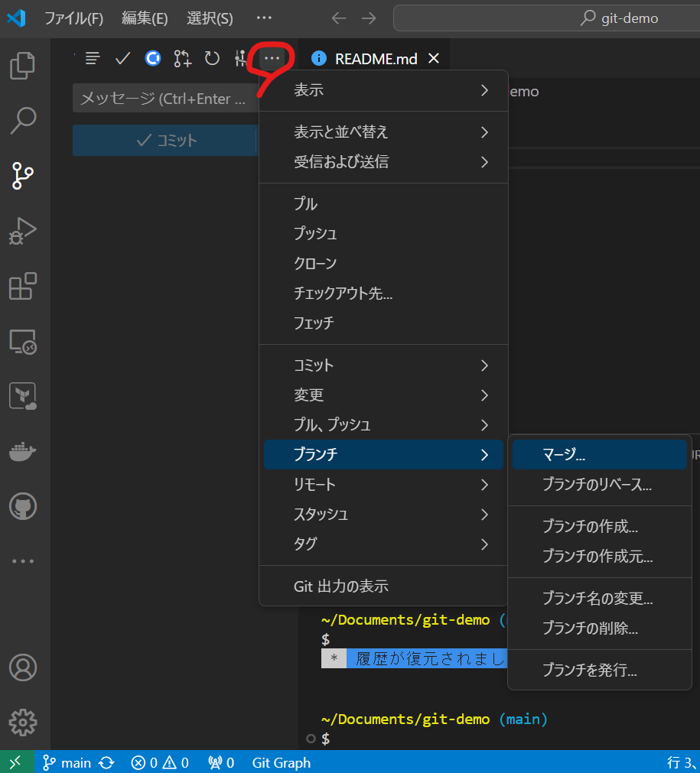Image resolution: width=700 pixels, height=773 pixels.
Task: Open the Search view in activity bar
Action: click(x=23, y=121)
